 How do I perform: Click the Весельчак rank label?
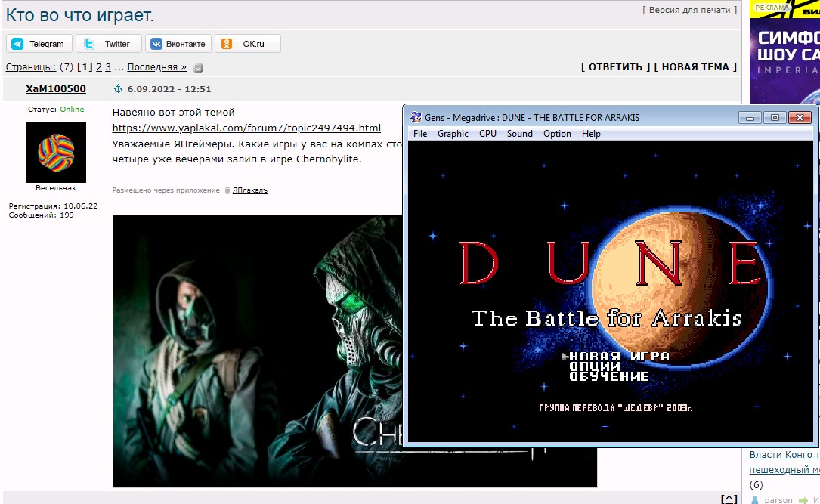coord(56,187)
